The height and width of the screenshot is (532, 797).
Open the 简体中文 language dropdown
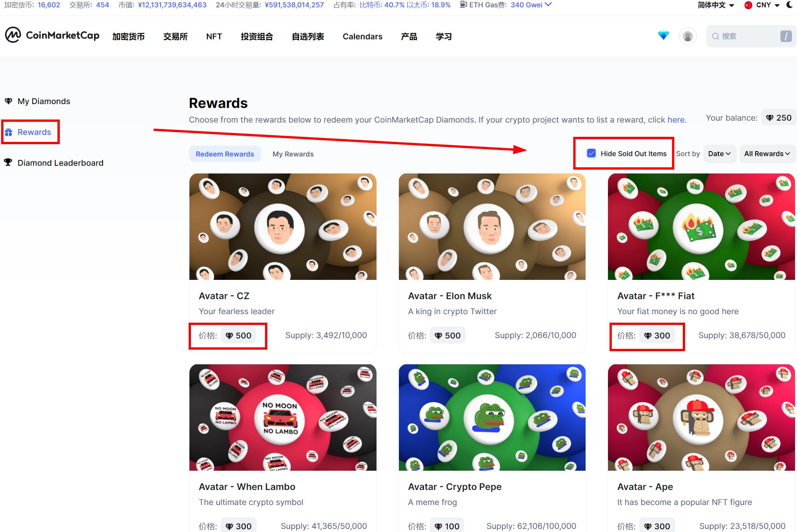[x=716, y=5]
